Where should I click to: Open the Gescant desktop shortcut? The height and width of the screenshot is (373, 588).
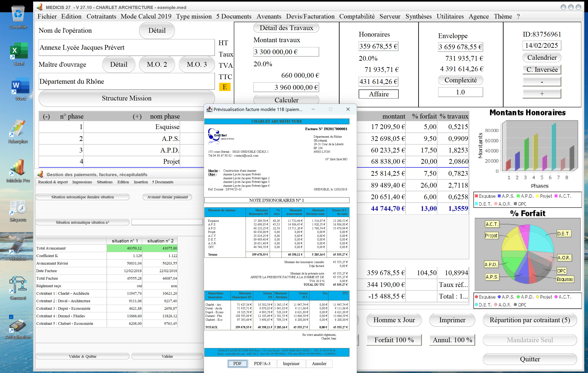[x=18, y=288]
